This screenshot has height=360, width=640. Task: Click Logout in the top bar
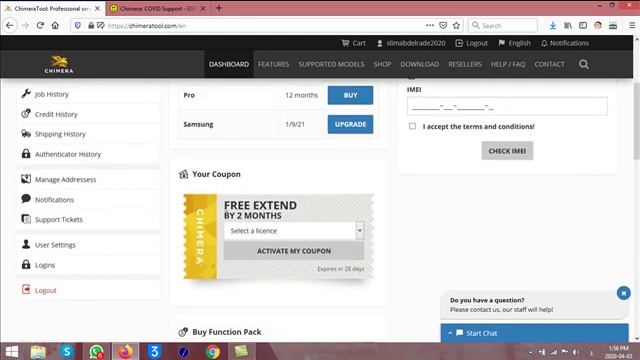(x=471, y=43)
